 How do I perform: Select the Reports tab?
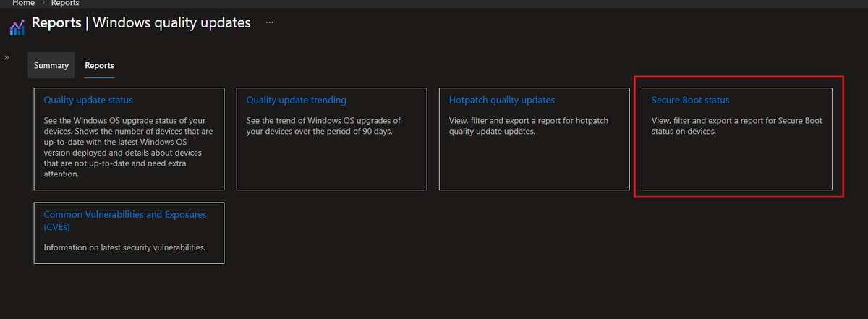99,65
